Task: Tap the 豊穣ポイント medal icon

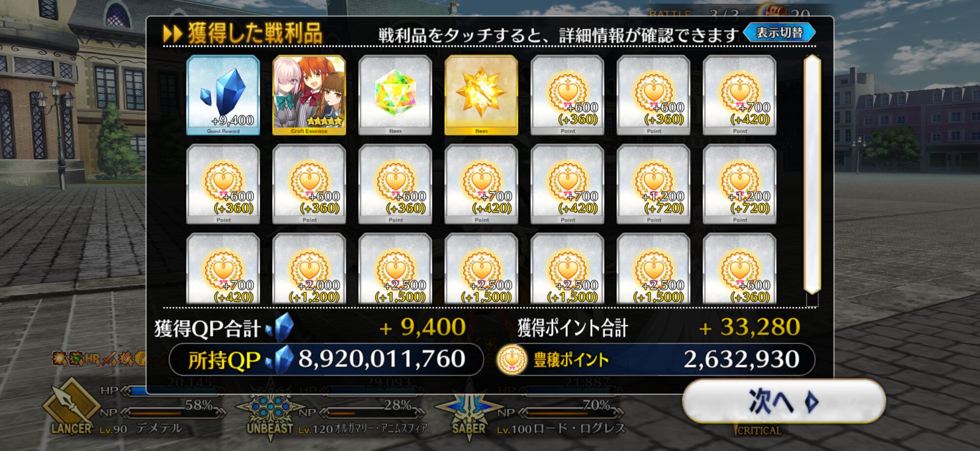Action: pos(512,360)
